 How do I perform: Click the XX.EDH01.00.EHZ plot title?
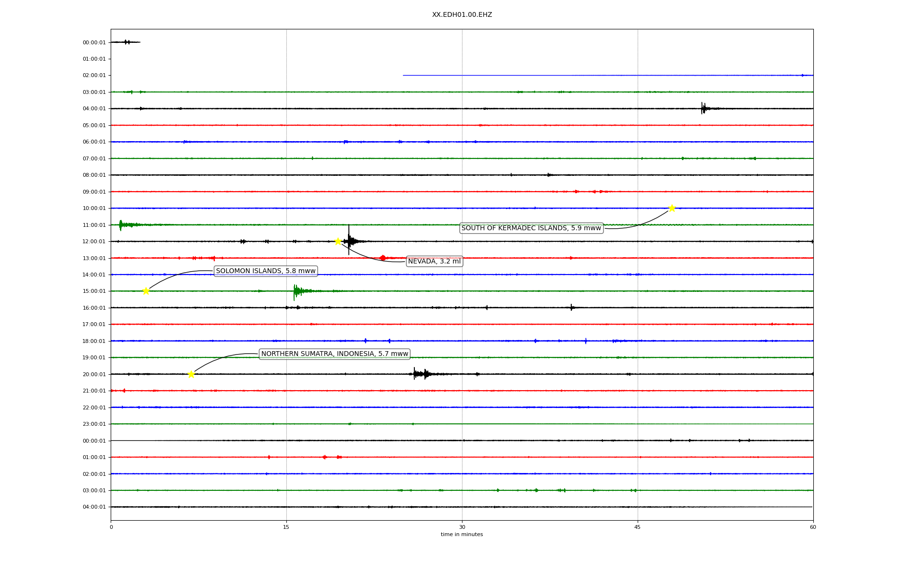point(462,15)
